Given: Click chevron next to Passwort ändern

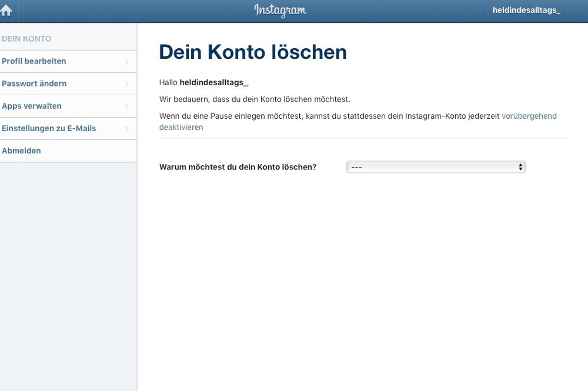Looking at the screenshot, I should pyautogui.click(x=127, y=84).
